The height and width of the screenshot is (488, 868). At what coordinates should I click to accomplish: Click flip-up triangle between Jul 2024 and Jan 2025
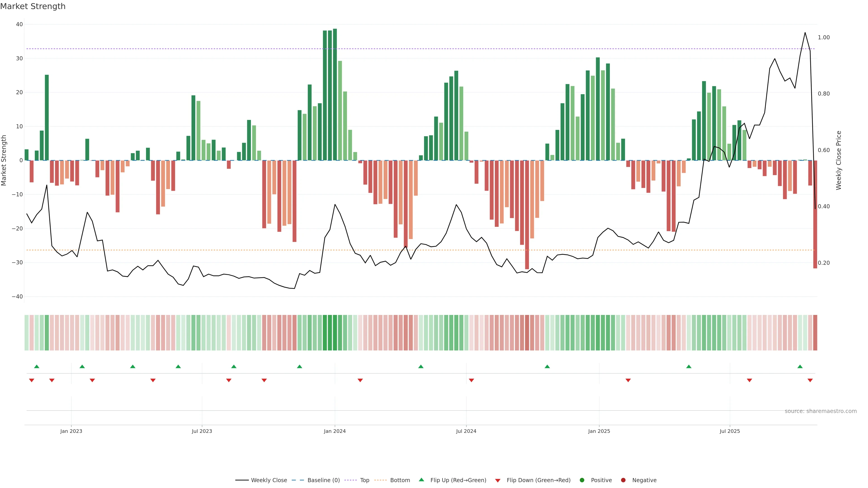click(547, 366)
